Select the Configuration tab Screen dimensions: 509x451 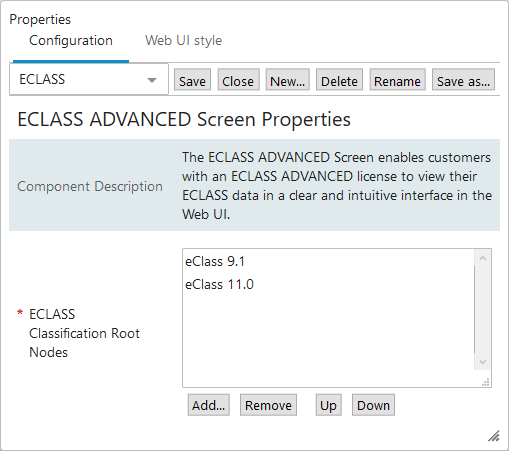coord(71,41)
